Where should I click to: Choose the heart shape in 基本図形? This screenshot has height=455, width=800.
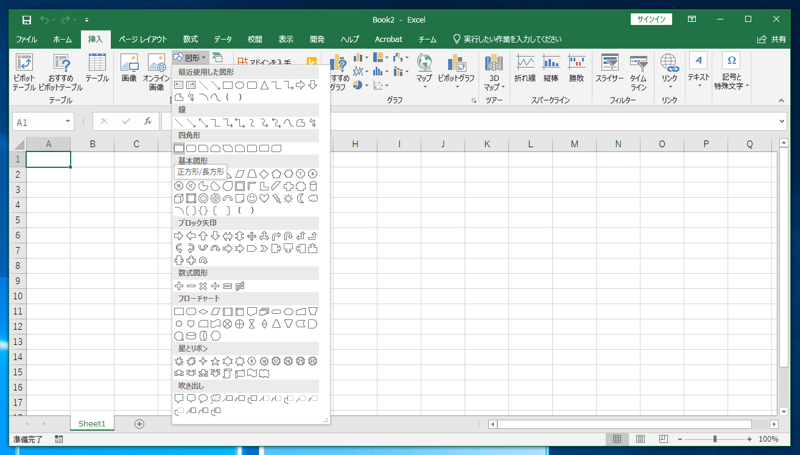pos(264,198)
